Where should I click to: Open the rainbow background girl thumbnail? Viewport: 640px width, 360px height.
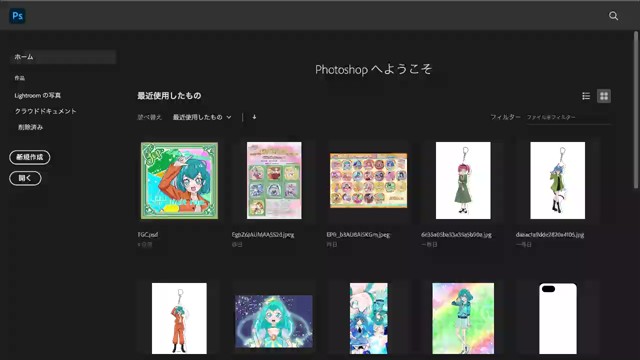pos(463,318)
